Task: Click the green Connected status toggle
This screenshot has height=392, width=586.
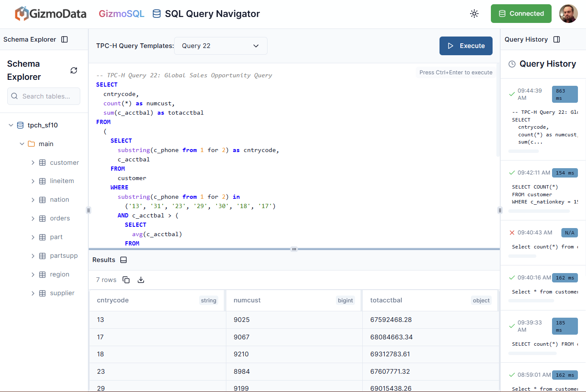Action: pyautogui.click(x=521, y=13)
